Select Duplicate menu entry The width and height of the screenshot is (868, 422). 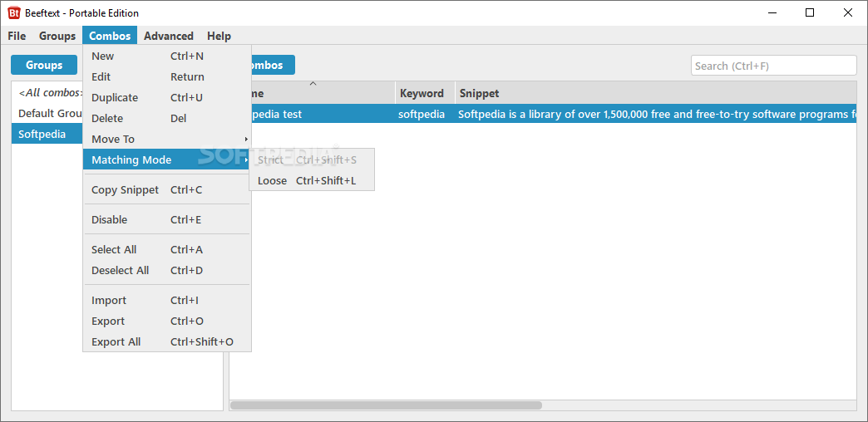click(x=167, y=98)
